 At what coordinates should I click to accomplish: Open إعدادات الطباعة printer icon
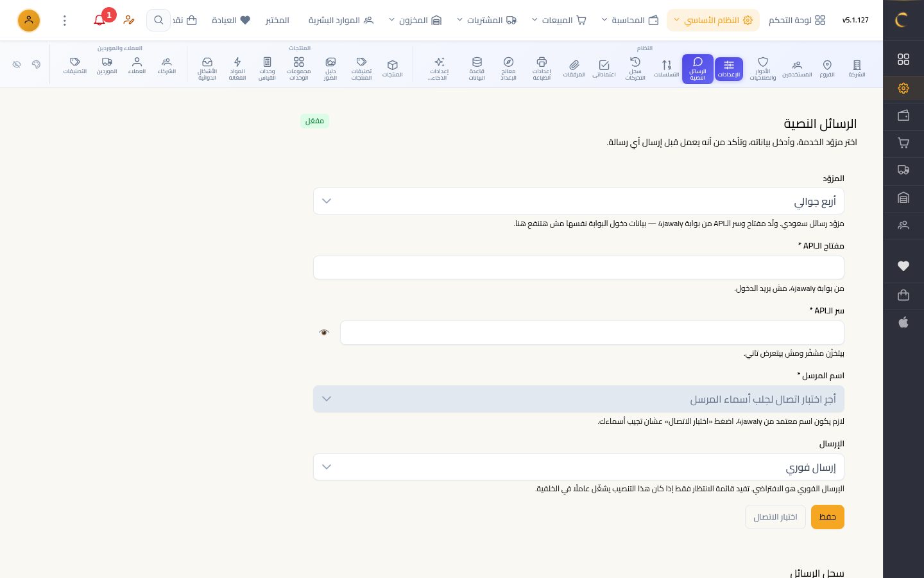pyautogui.click(x=542, y=69)
